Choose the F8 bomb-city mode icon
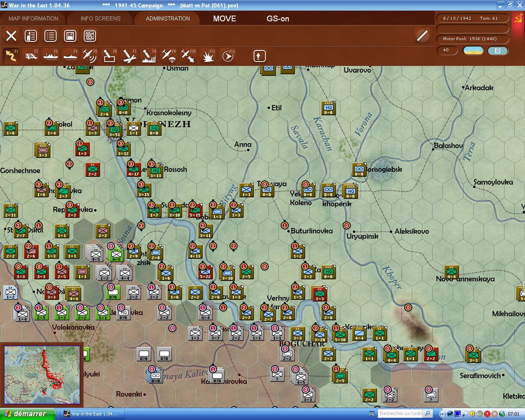525x420 pixels. pyautogui.click(x=149, y=56)
